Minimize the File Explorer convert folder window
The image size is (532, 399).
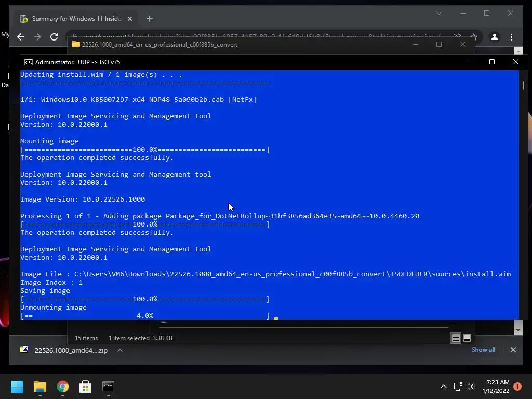coord(415,45)
